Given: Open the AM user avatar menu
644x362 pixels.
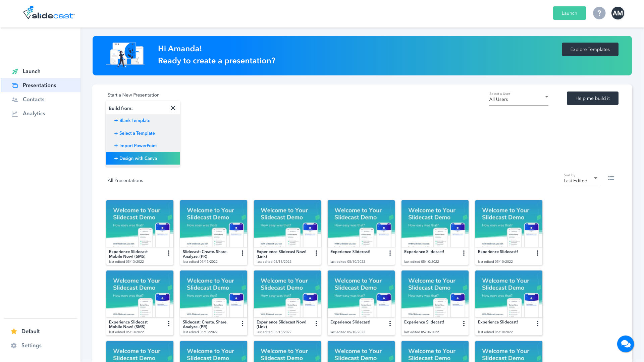Looking at the screenshot, I should (618, 13).
